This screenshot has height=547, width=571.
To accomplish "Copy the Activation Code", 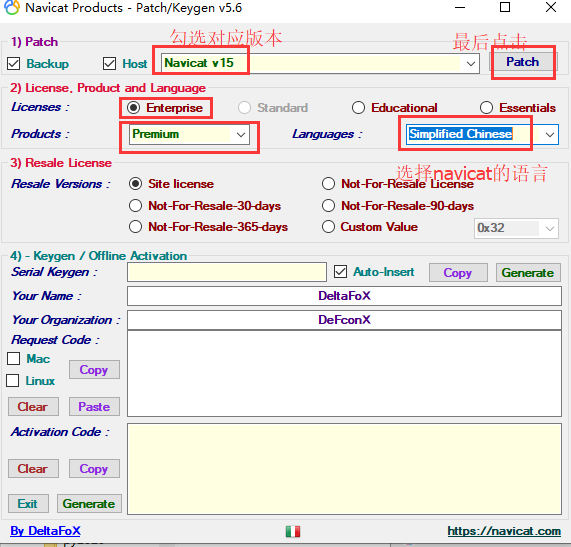I will point(94,468).
